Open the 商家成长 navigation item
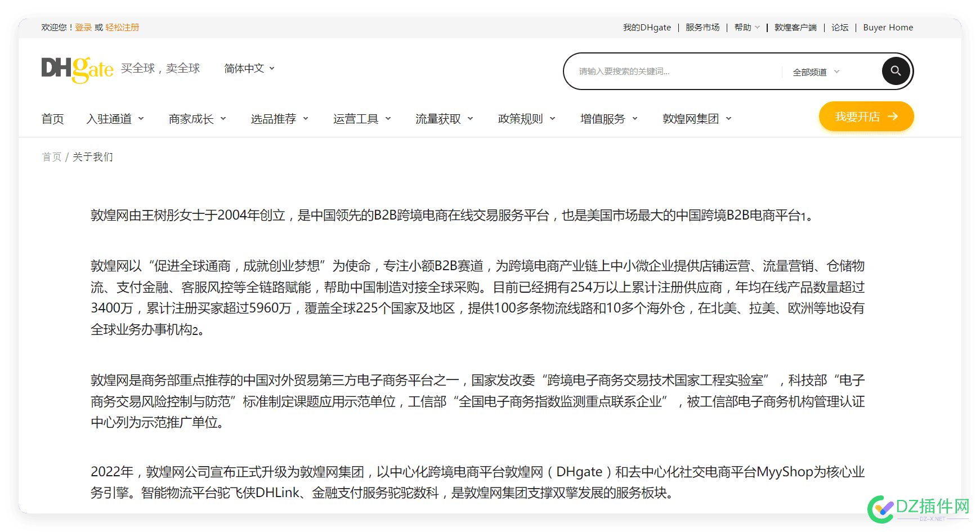 (191, 119)
